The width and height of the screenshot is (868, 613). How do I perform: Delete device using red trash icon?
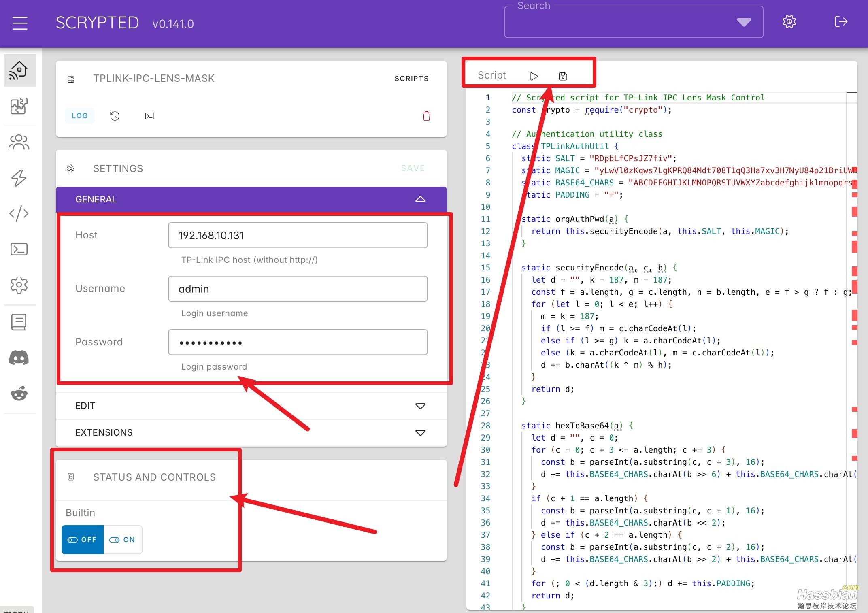tap(426, 116)
